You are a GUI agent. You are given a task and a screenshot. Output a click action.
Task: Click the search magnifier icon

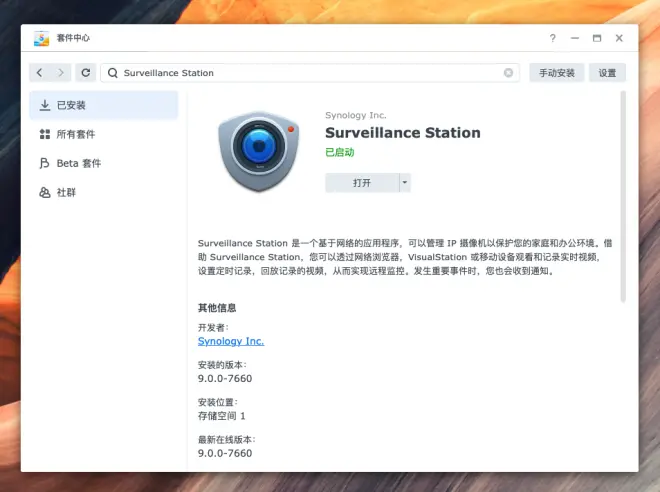tap(112, 73)
